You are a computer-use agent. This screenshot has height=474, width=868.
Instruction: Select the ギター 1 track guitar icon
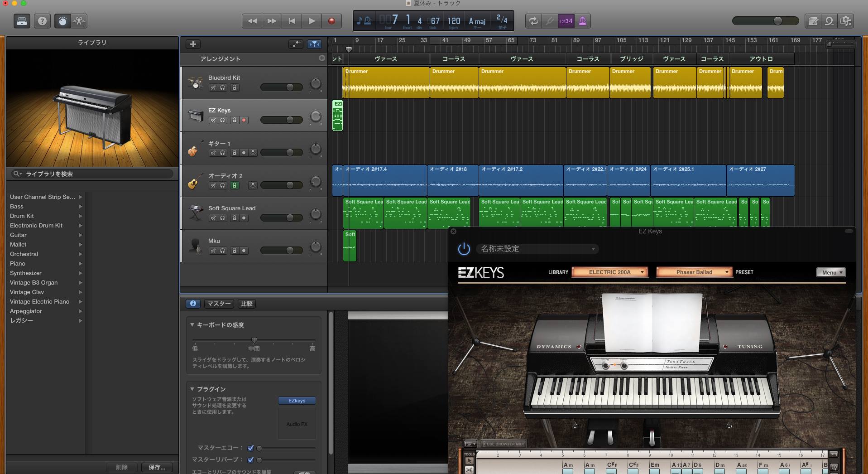[x=195, y=148]
